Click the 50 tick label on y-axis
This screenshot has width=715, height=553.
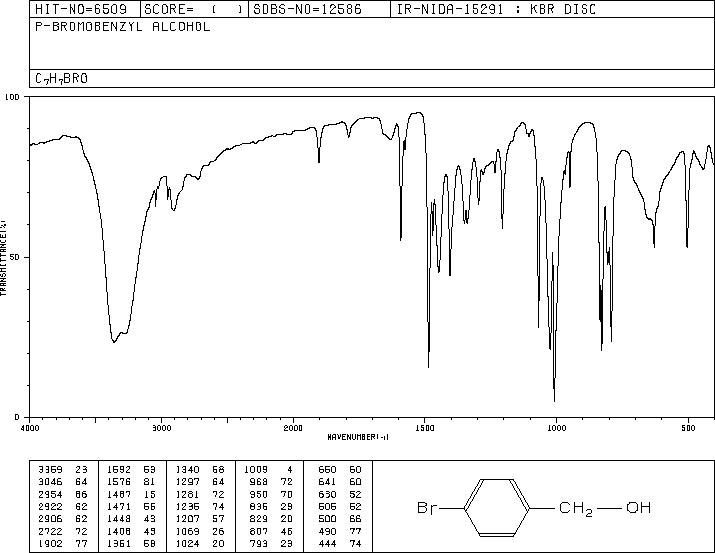click(15, 257)
